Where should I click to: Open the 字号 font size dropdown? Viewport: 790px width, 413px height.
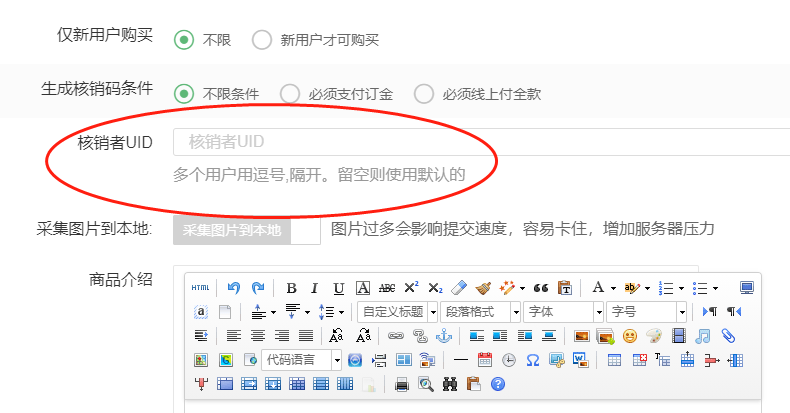(647, 312)
